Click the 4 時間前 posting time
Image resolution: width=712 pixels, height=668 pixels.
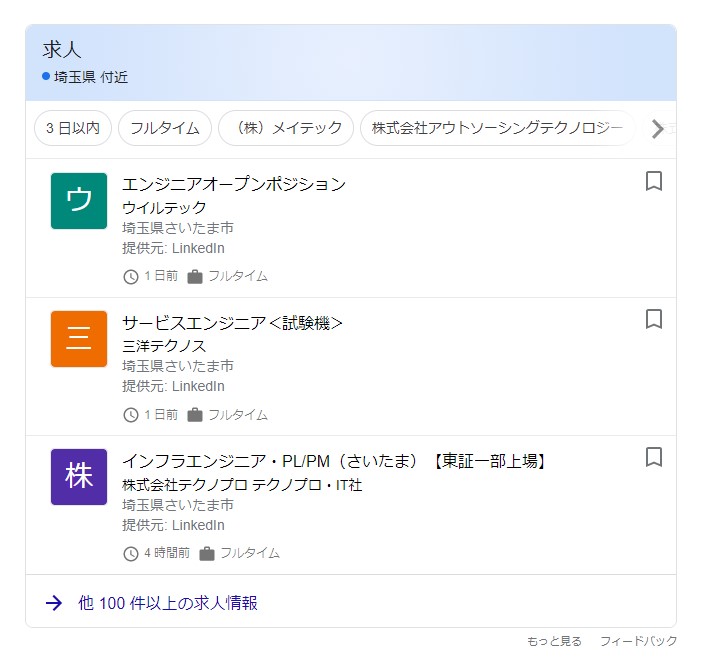point(167,553)
